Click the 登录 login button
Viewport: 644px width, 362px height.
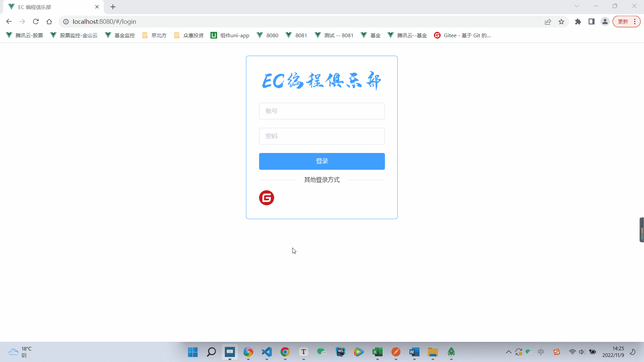click(x=321, y=161)
